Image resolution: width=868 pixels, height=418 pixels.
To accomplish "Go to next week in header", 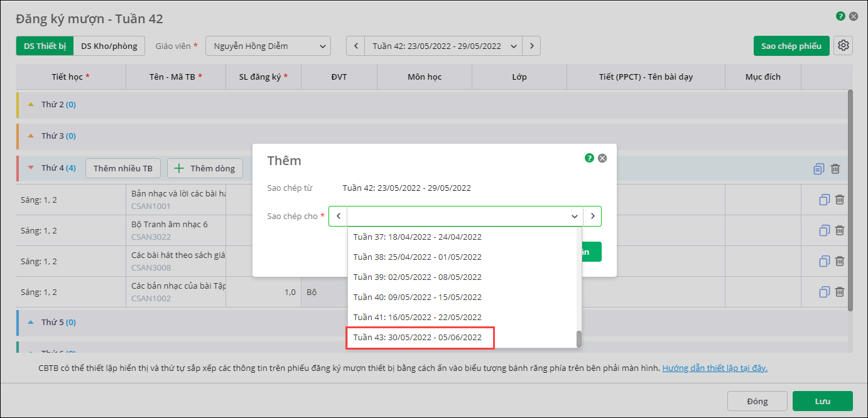I will (532, 46).
